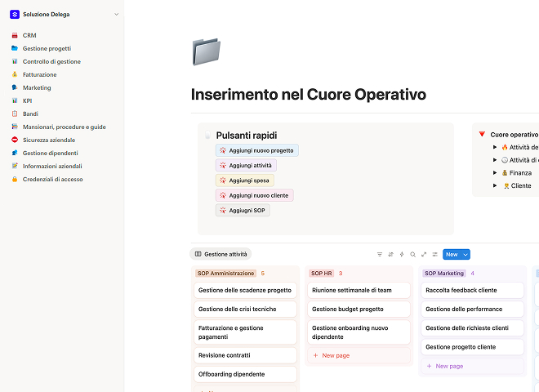
Task: Add New page in SOP HR column
Action: 359,355
